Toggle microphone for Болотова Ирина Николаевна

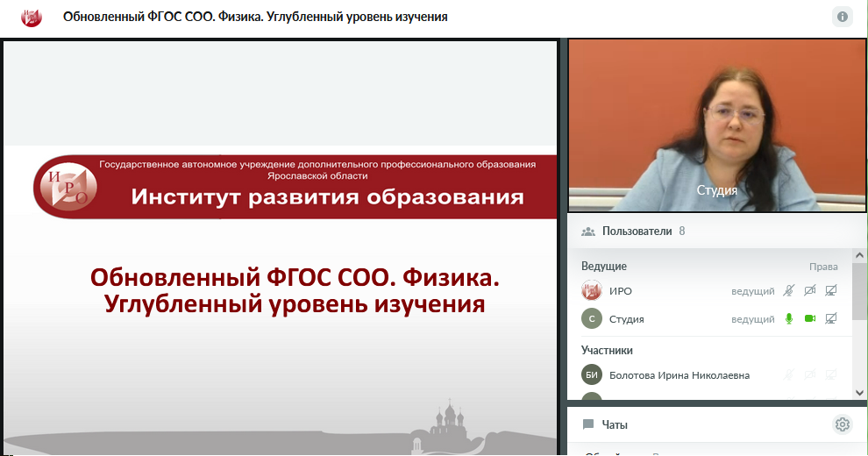coord(789,375)
